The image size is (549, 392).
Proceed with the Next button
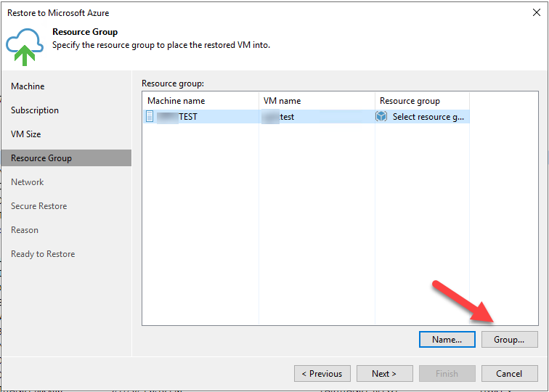(x=384, y=373)
